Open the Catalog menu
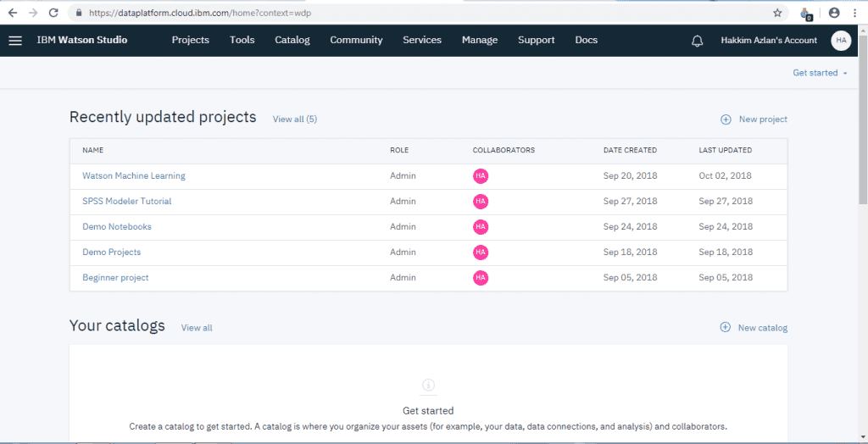Screen dimensions: 868x444 click(x=292, y=41)
